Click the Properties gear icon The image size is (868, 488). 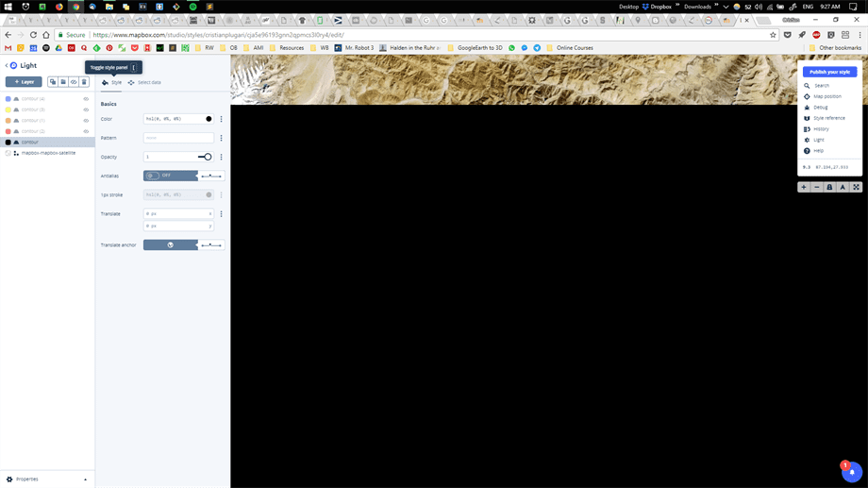(x=9, y=480)
